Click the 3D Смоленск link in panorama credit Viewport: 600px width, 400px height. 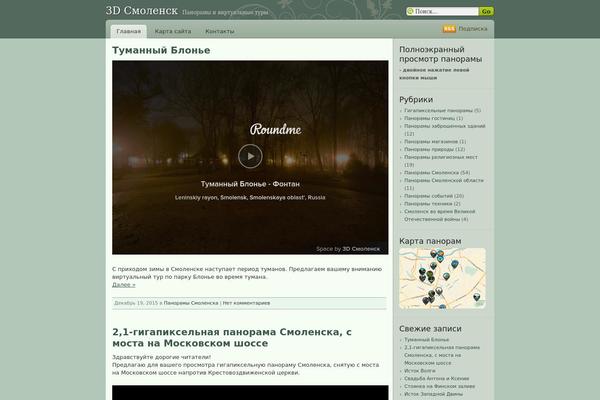click(x=361, y=249)
